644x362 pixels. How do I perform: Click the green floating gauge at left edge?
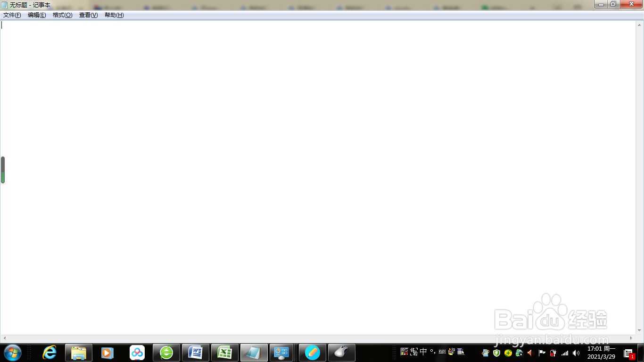pos(2,170)
